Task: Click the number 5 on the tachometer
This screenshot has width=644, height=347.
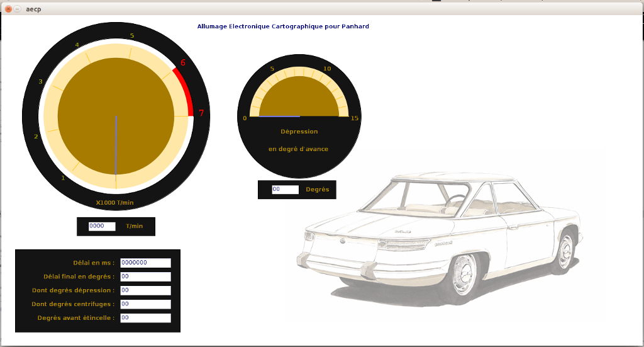Action: [x=132, y=36]
